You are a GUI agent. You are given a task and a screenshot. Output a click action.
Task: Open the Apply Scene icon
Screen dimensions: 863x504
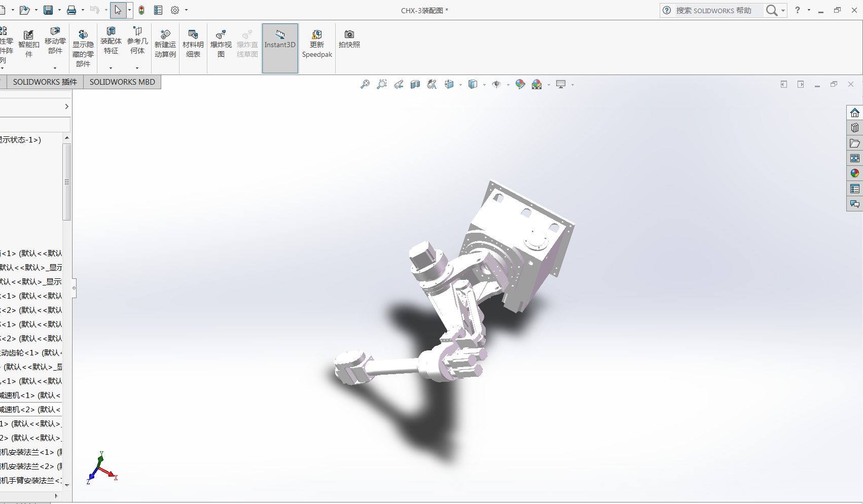tap(537, 84)
